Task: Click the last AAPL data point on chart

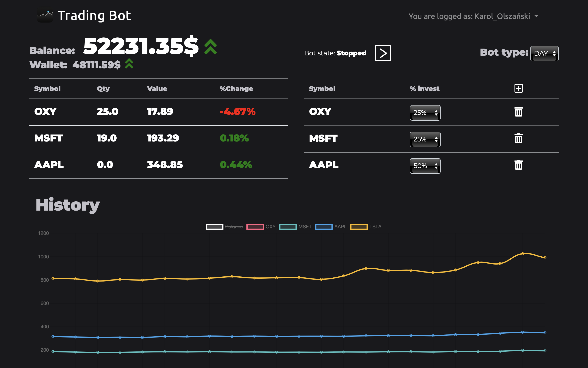Action: 545,333
